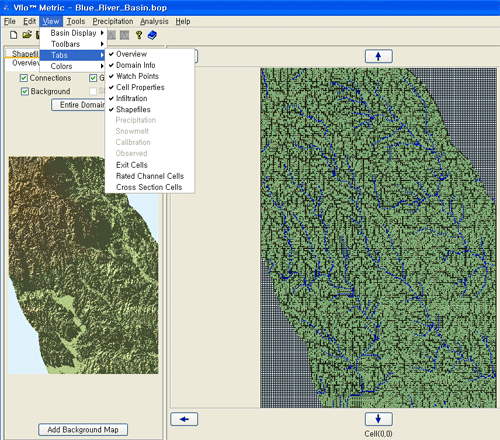
Task: Open the Help menu
Action: pos(183,21)
